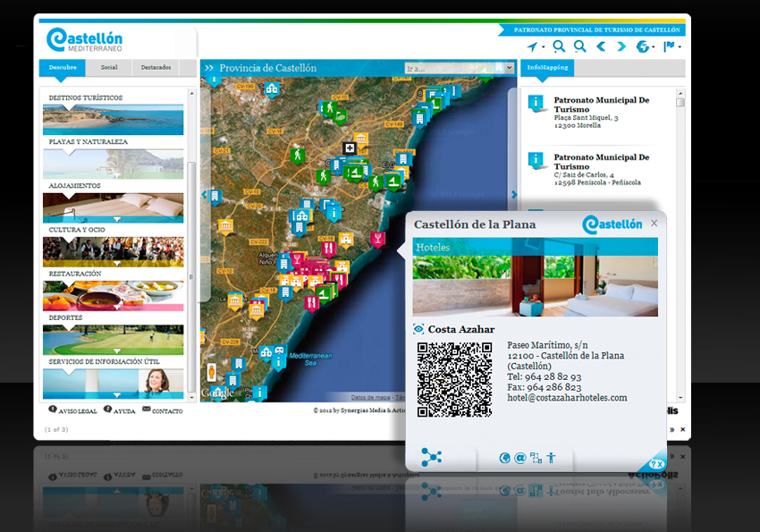Select Patronato Municipal De Turismo Peñíscola entry

click(x=602, y=170)
